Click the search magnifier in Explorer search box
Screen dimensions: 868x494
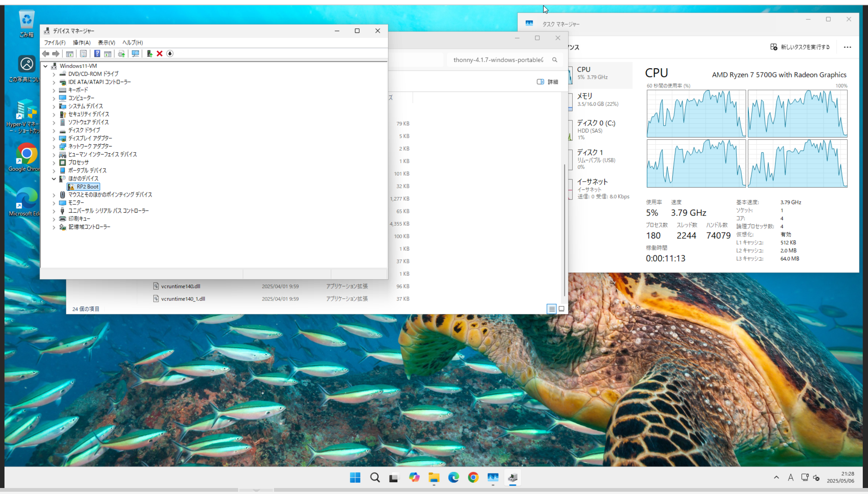(x=555, y=60)
